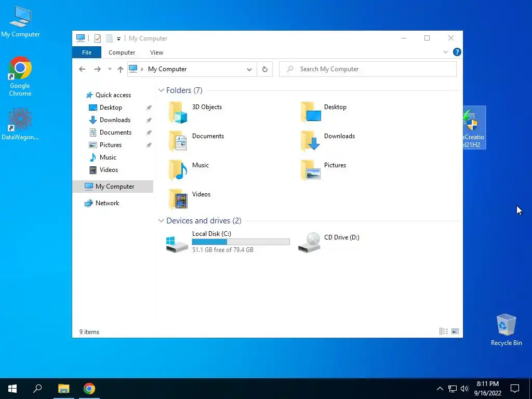This screenshot has width=532, height=399.
Task: Open the DataWagon desktop shortcut
Action: coord(20,124)
